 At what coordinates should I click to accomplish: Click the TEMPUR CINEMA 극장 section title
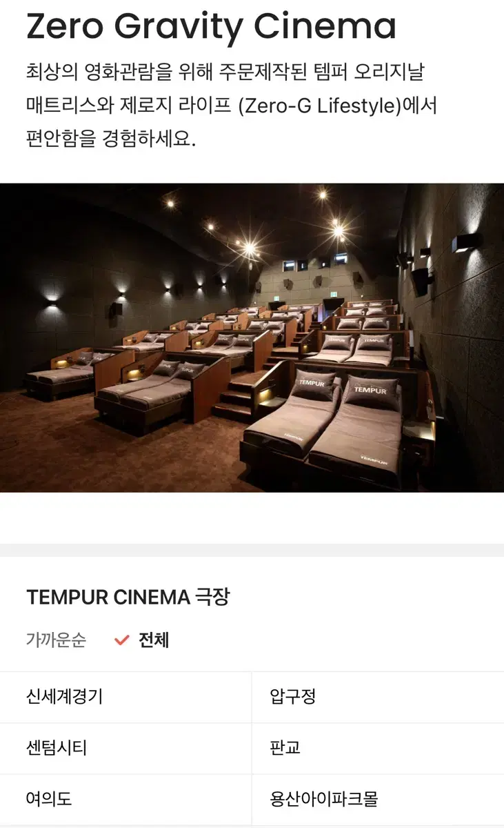click(128, 597)
